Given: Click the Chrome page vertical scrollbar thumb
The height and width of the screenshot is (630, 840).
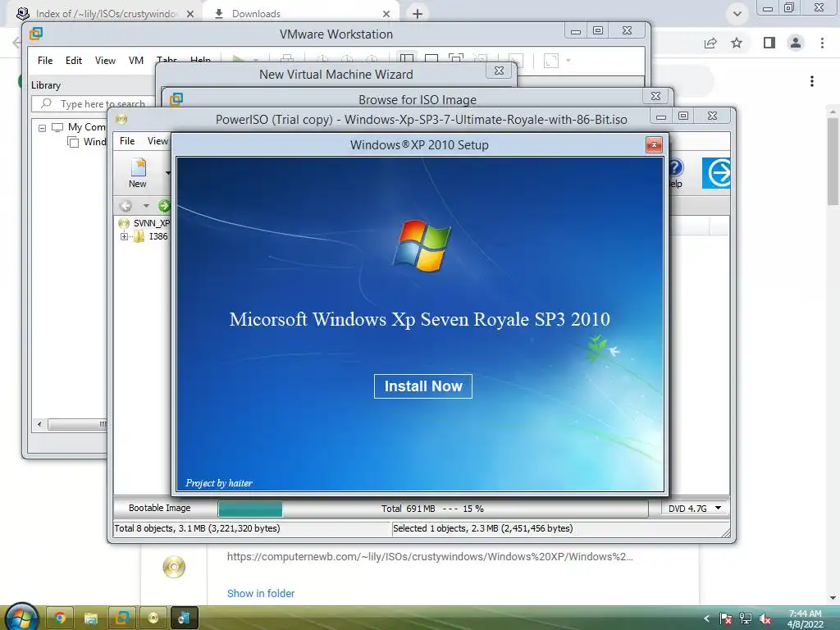Looking at the screenshot, I should [x=832, y=161].
